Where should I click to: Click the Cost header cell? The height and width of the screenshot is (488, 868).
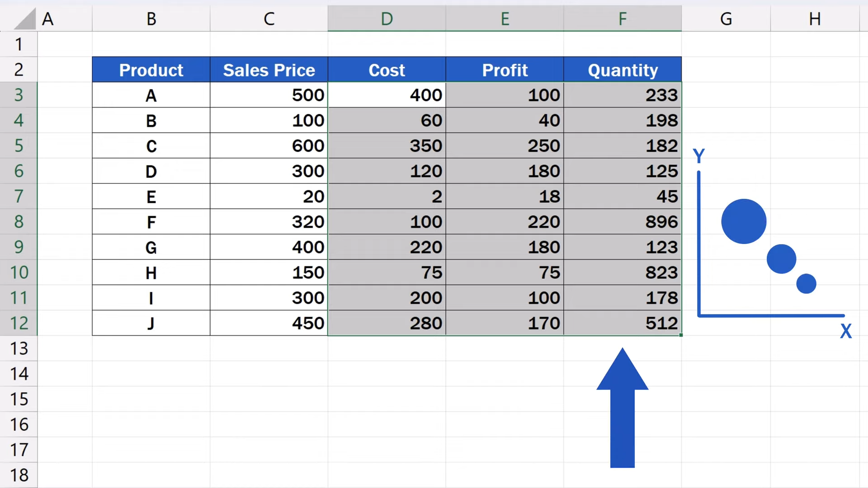(387, 70)
